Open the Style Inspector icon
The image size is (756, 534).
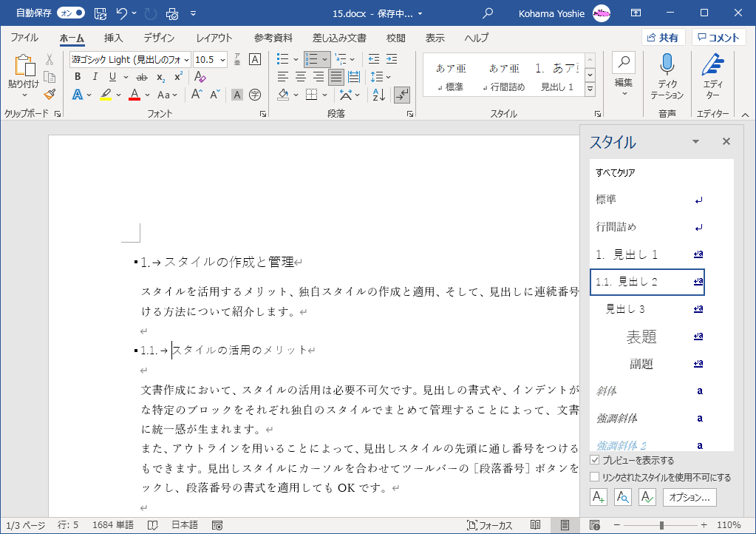[x=623, y=497]
